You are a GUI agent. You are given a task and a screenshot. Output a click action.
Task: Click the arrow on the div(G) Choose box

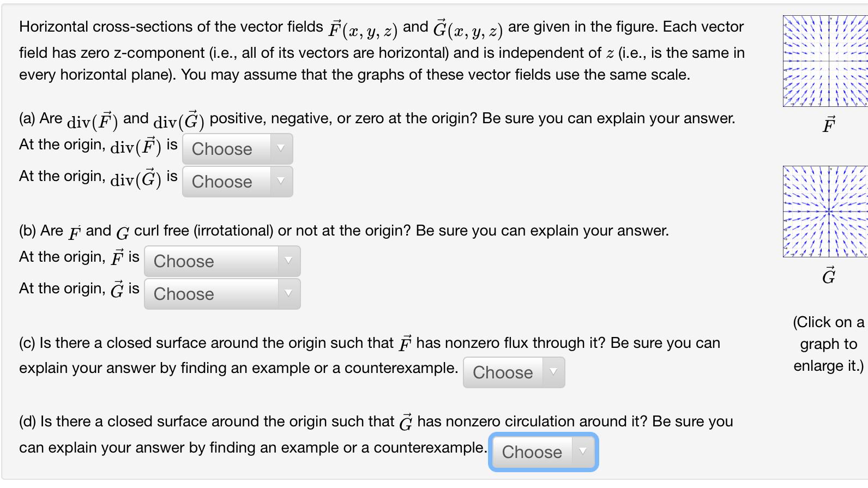click(280, 182)
